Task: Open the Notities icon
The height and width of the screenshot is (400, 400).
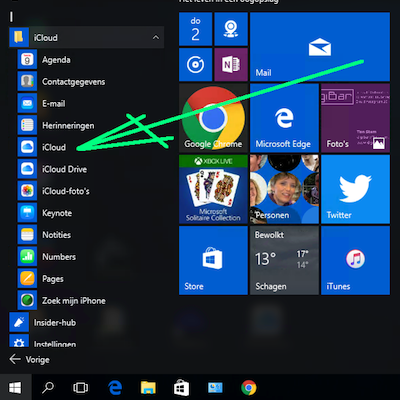Action: [x=27, y=235]
